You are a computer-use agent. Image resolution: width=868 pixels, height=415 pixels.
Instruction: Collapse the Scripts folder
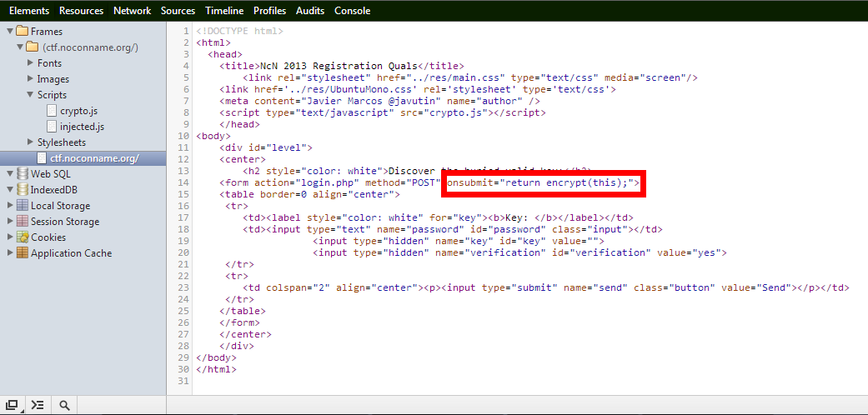[31, 95]
